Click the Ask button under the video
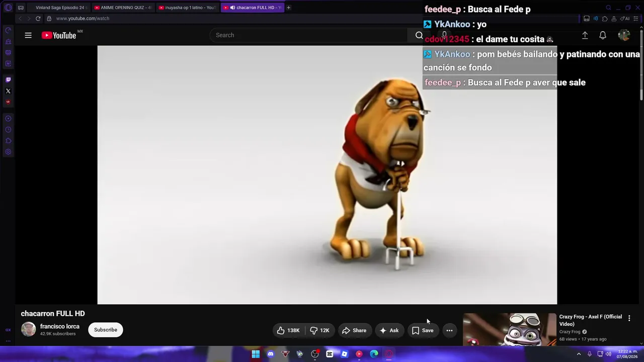Screen dimensions: 644x362 tap(389, 330)
